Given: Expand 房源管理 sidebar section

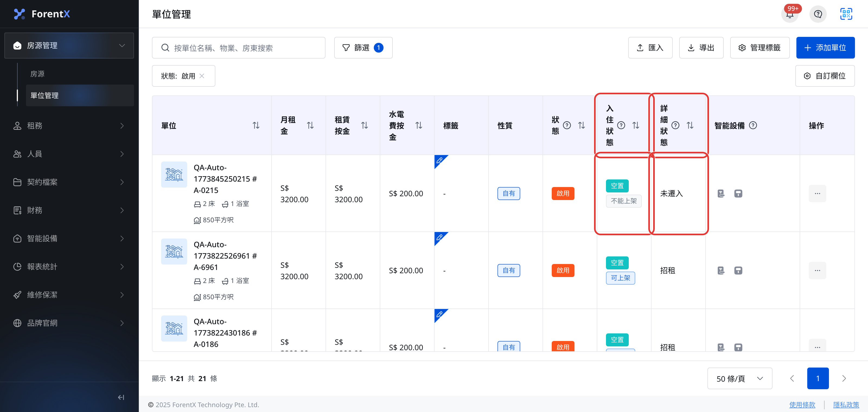Looking at the screenshot, I should [x=69, y=46].
